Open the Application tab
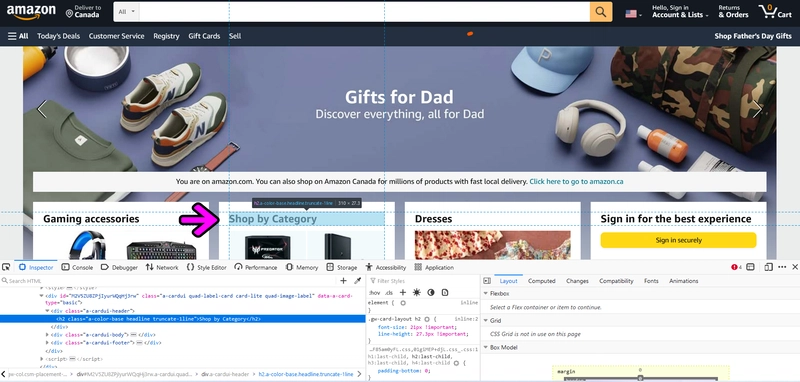Viewport: 800px width, 382px height. (434, 267)
